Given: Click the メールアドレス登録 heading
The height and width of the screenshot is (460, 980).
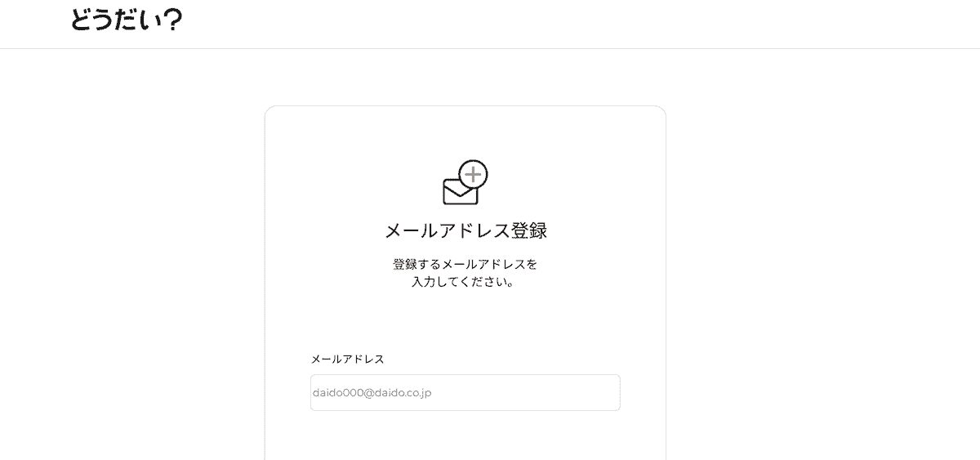Looking at the screenshot, I should (x=465, y=230).
